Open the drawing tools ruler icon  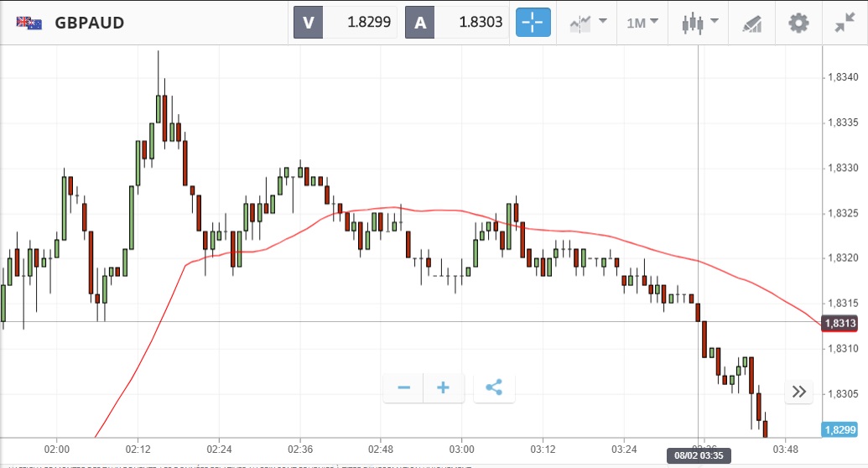click(x=751, y=23)
